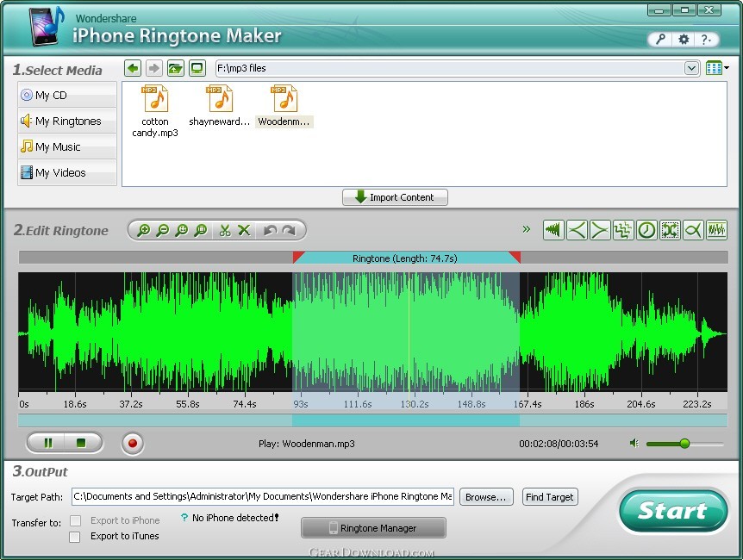Click the Ringtone Length 74.7s selection bar
Image resolution: width=743 pixels, height=560 pixels.
[x=406, y=258]
